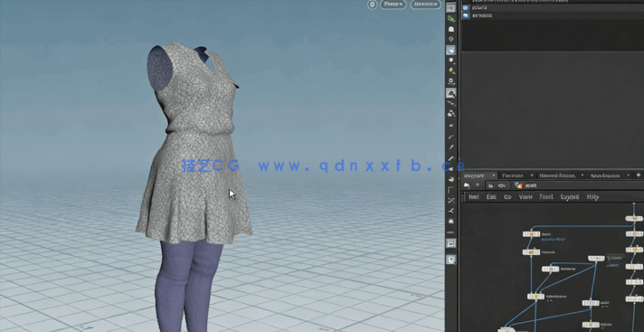The image size is (644, 332).
Task: Switch to the fourth pane tab
Action: click(x=604, y=175)
